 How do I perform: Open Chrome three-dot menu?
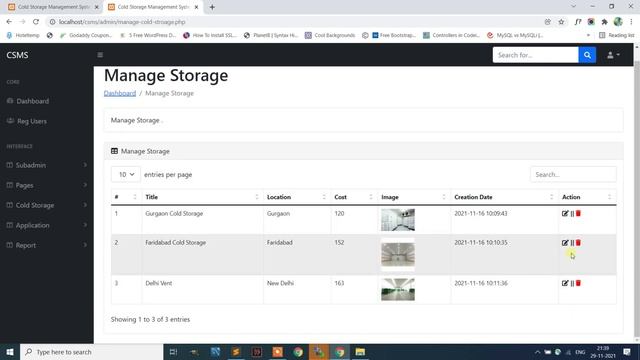tap(631, 22)
